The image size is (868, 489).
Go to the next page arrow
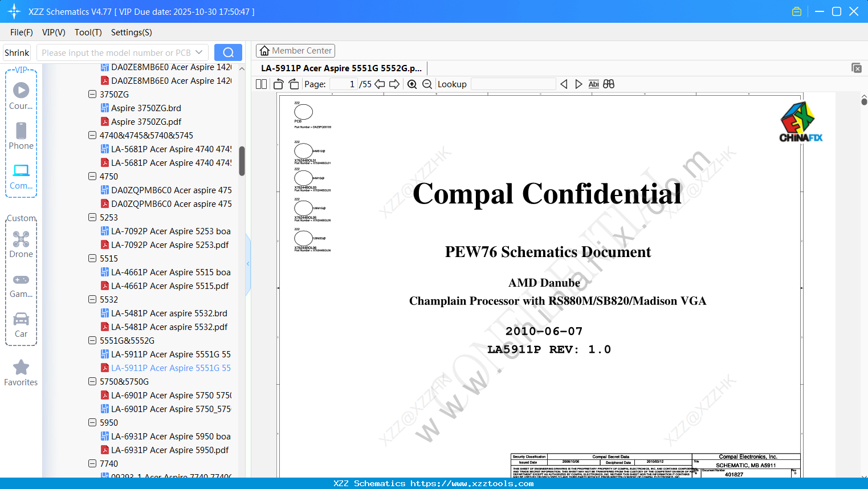394,84
